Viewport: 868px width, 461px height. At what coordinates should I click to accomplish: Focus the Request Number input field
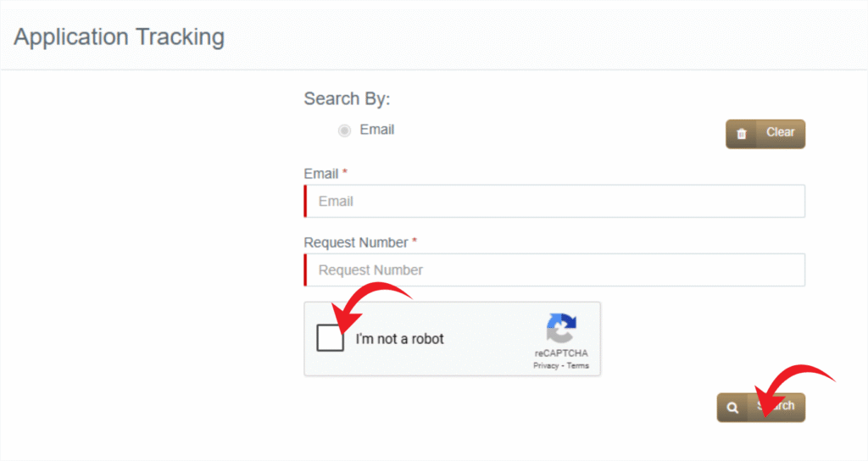tap(554, 270)
